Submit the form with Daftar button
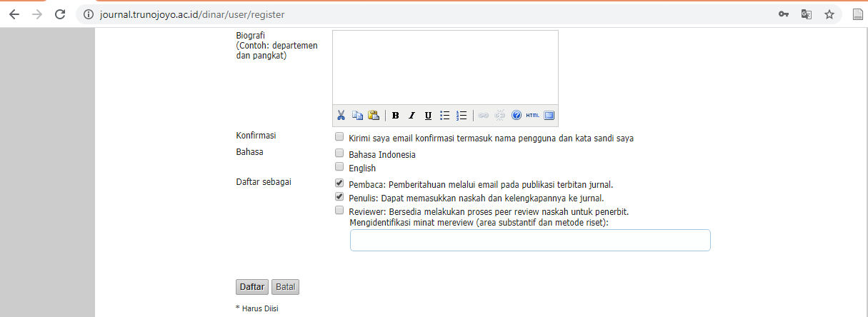868x317 pixels. click(x=252, y=287)
